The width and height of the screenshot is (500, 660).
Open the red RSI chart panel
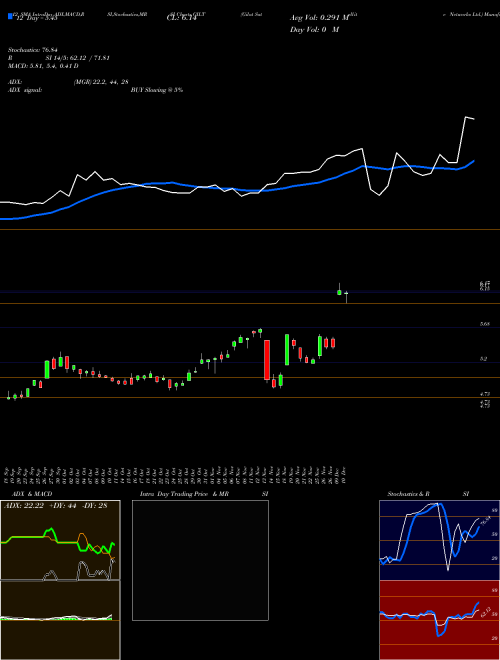(439, 620)
